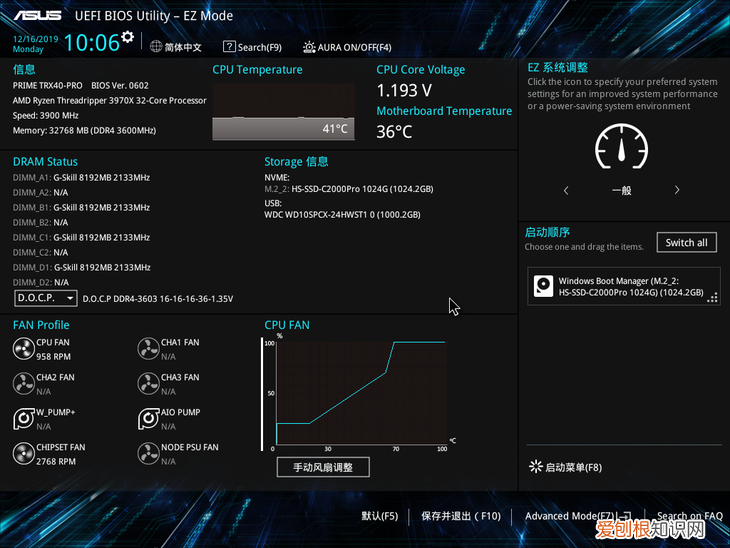Screen dimensions: 730x548
Task: Open the language selector 简体中文
Action: click(176, 47)
